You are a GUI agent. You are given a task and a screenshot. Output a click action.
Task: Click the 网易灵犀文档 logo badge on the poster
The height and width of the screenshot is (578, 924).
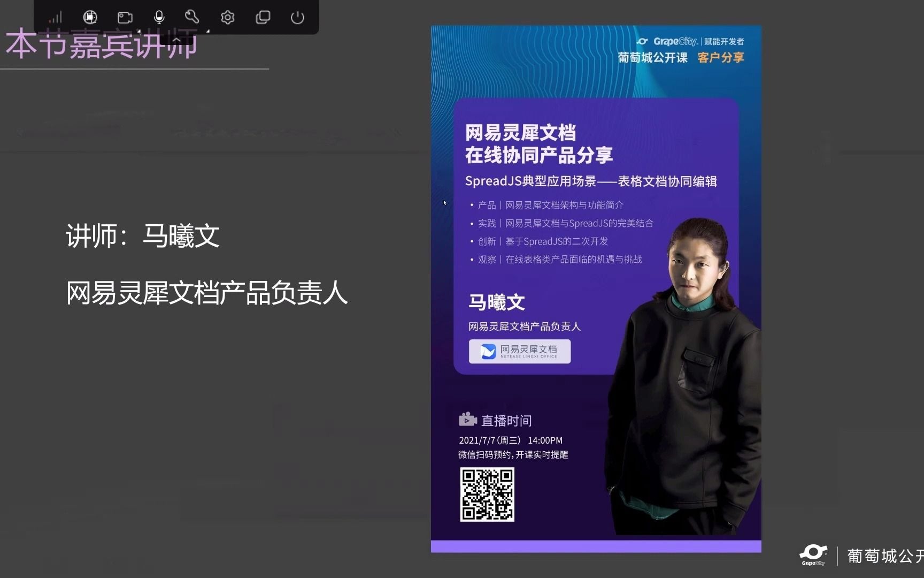pos(520,352)
